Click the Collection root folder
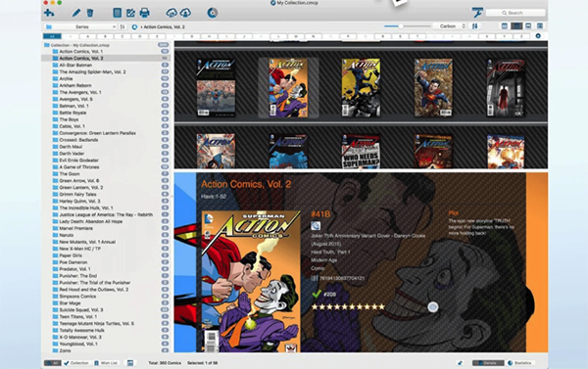The image size is (588, 369). coord(80,45)
